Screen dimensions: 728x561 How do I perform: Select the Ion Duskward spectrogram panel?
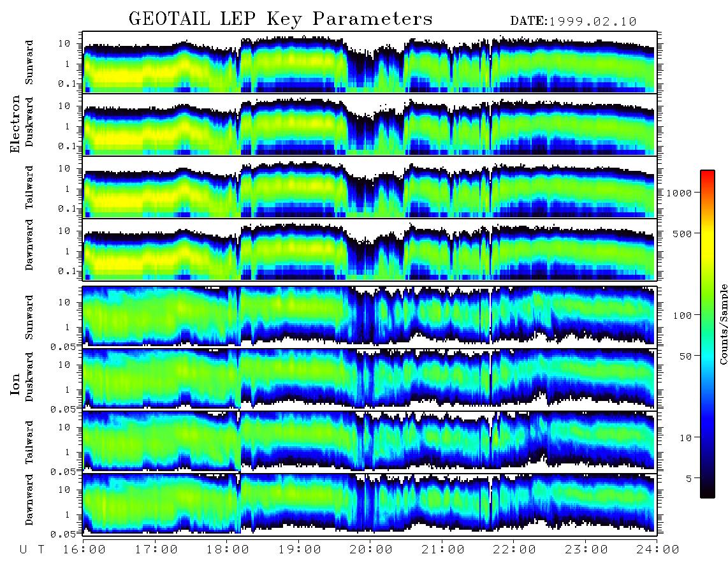pos(370,379)
